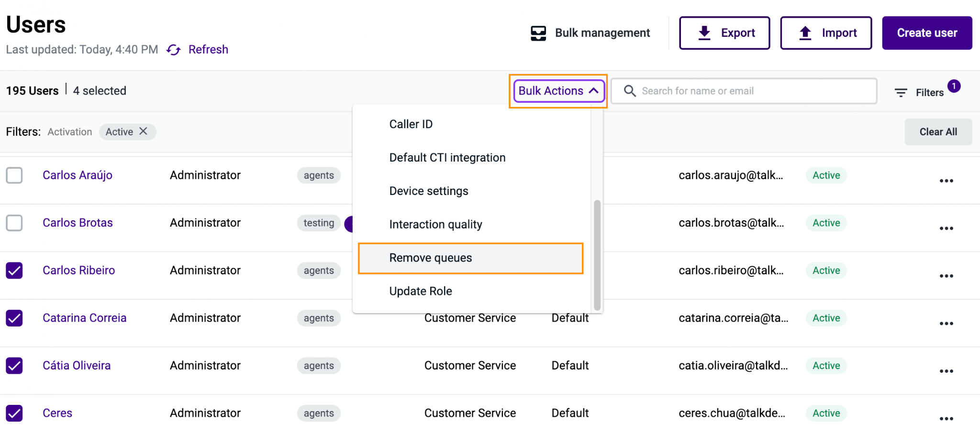The image size is (980, 435).
Task: Collapse the Bulk Actions dropdown
Action: (x=559, y=91)
